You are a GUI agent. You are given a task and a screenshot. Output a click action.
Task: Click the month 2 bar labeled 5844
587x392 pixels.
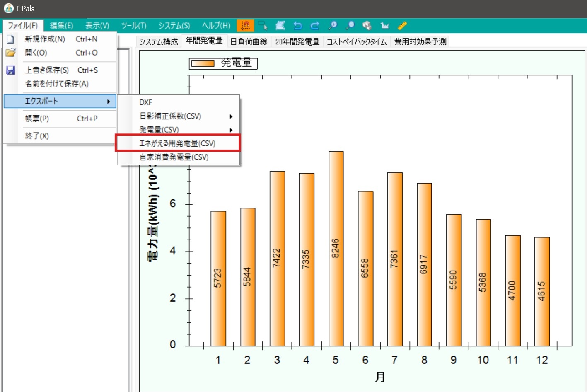[x=248, y=277]
